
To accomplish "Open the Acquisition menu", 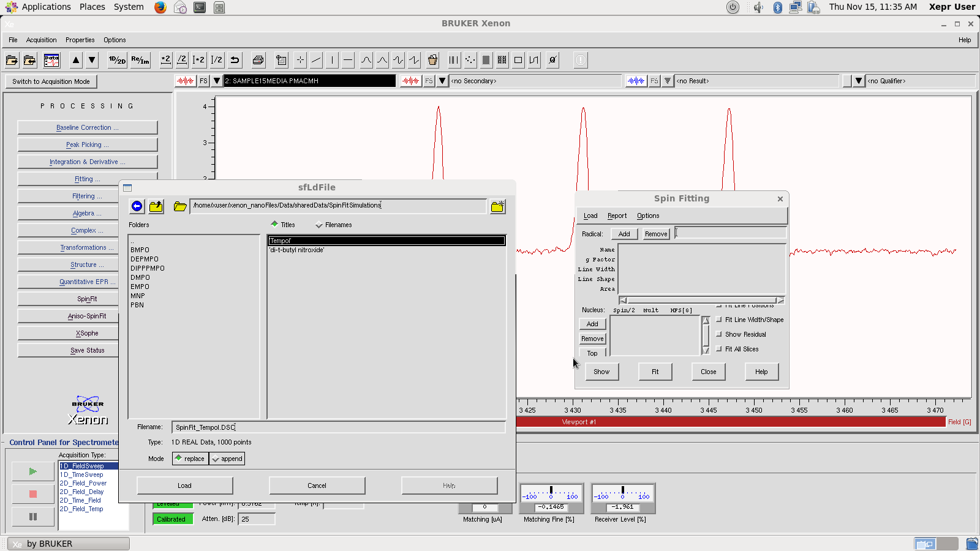I will pos(41,40).
